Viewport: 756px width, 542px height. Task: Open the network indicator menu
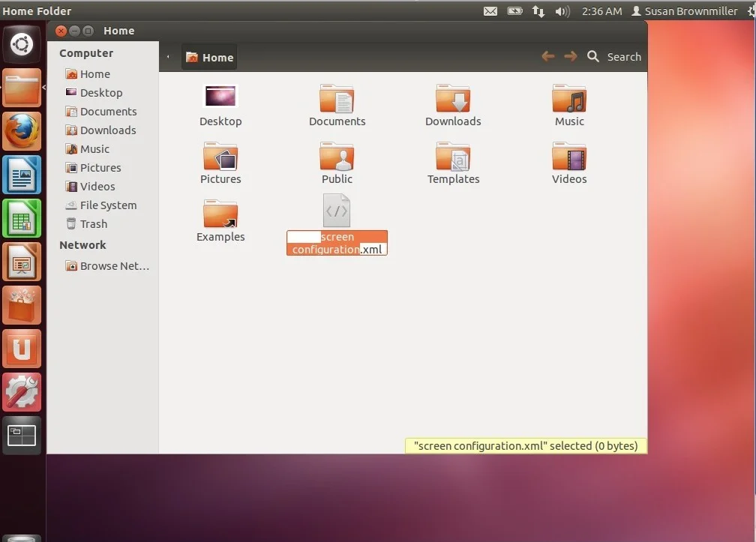tap(538, 11)
